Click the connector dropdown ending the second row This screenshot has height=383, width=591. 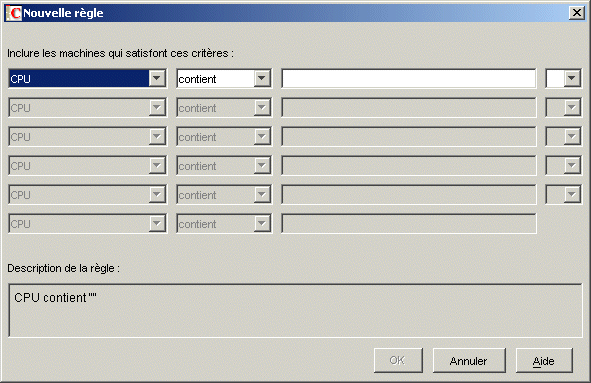pos(563,107)
